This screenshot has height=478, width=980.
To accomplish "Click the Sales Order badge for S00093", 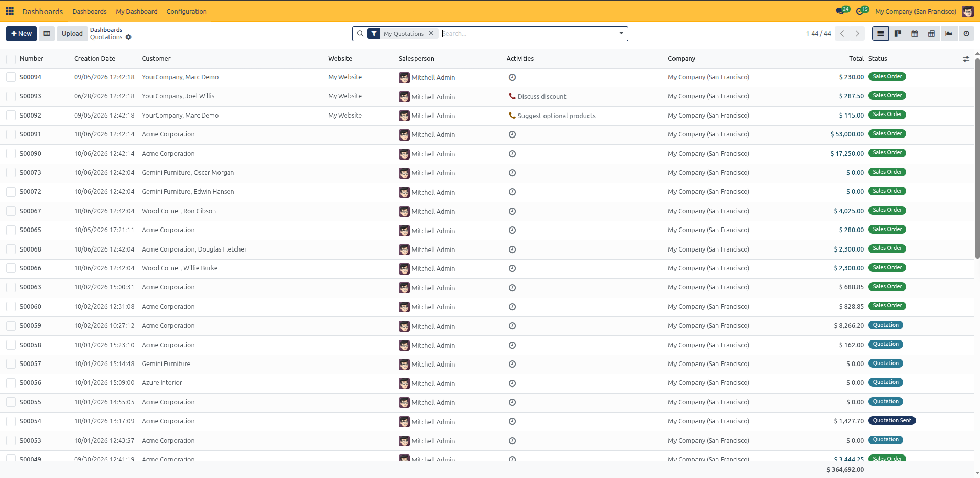I will [887, 96].
